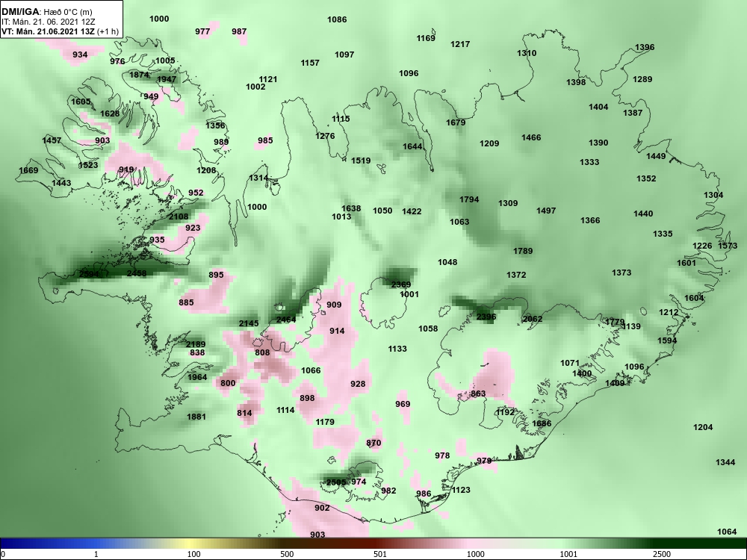Click the map value 1422
Screen dimensions: 747x560
(412, 211)
